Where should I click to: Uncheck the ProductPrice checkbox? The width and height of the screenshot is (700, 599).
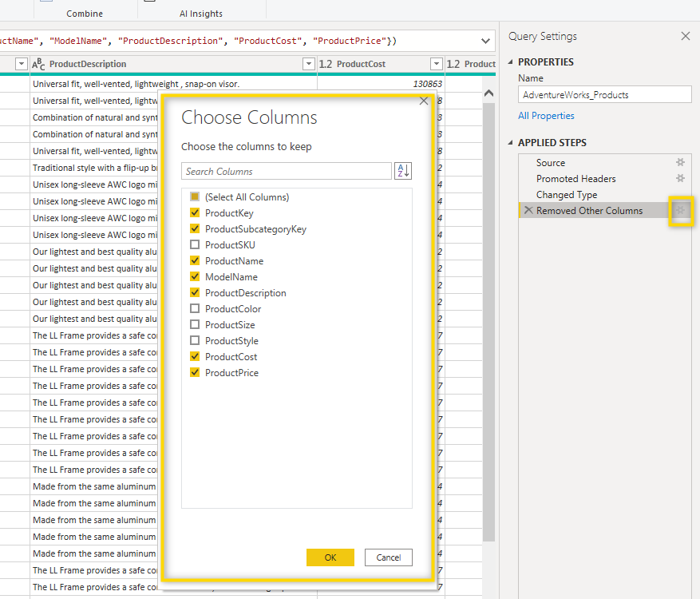(195, 372)
